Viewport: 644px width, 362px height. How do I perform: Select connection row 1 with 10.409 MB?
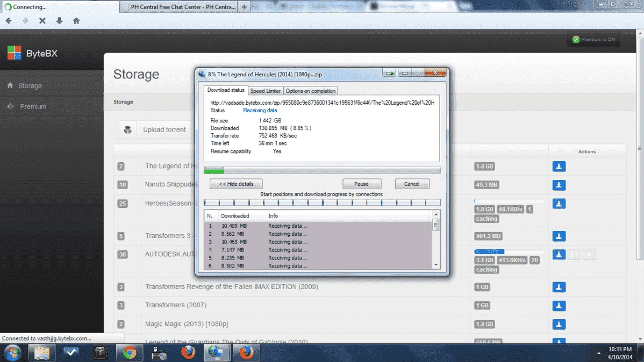tap(318, 226)
